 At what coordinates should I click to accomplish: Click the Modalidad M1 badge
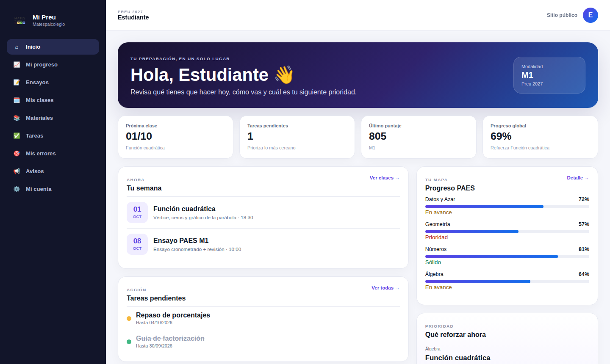[549, 75]
